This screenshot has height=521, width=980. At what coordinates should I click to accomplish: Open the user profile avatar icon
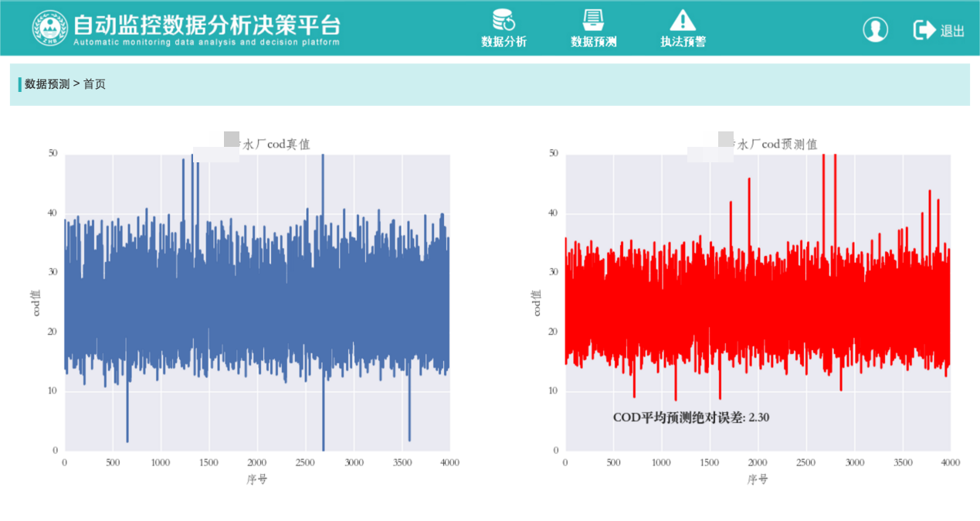click(875, 29)
